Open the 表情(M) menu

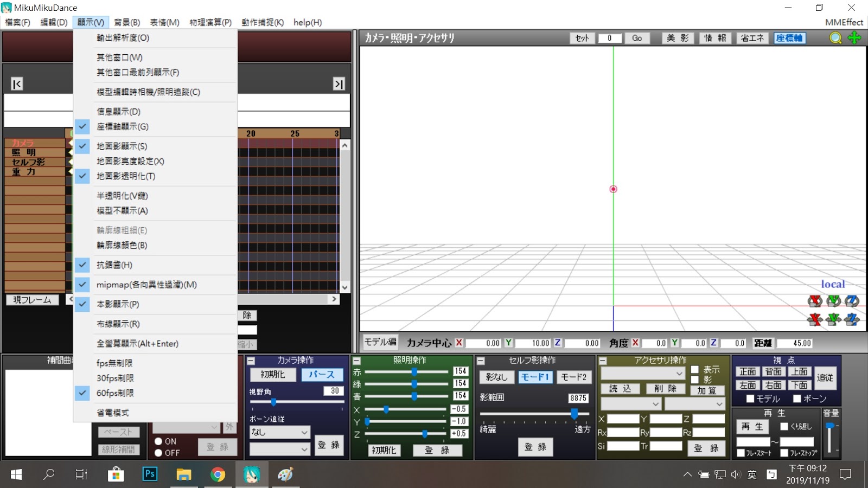coord(164,22)
